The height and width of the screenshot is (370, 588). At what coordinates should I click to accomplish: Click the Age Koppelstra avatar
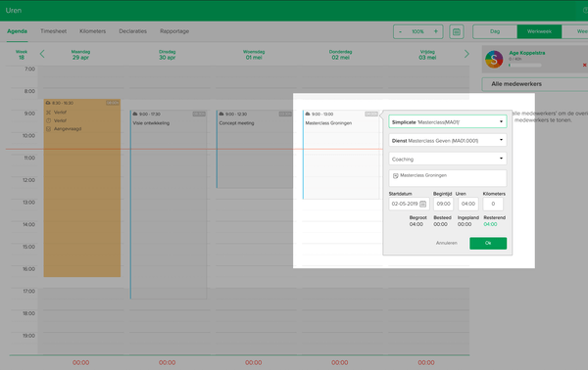click(494, 59)
